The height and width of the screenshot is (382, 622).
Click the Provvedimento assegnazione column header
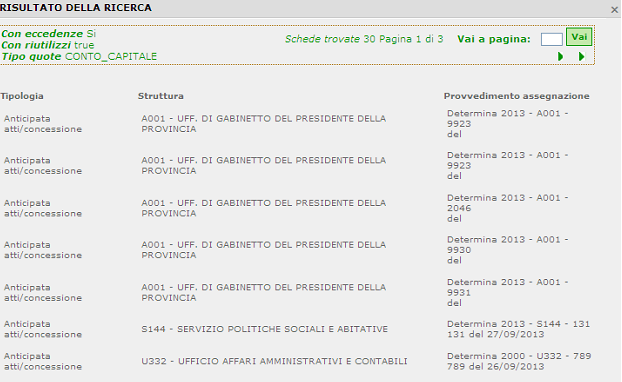click(x=516, y=96)
